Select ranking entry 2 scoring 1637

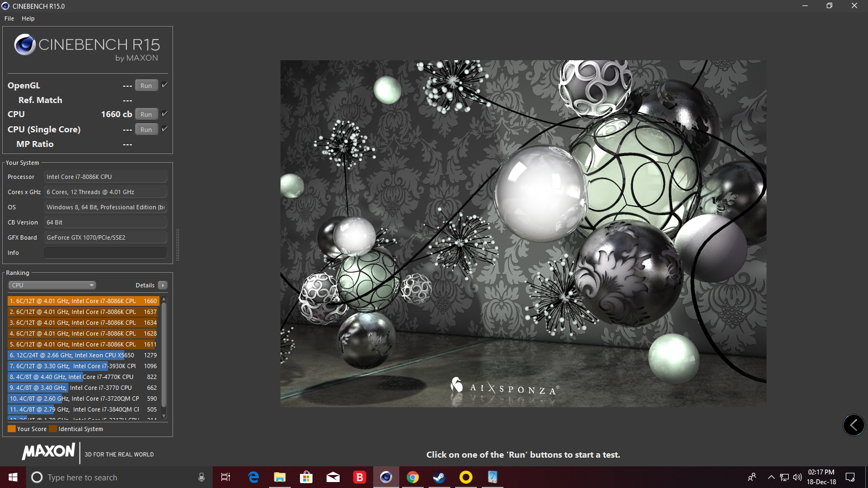[x=82, y=312]
